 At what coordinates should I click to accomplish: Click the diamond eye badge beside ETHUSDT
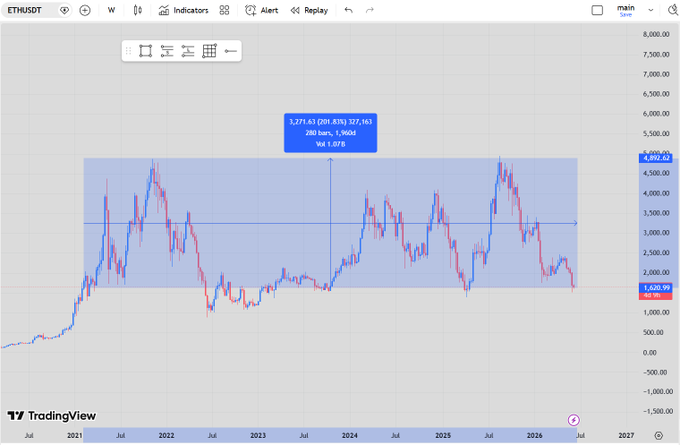(x=64, y=10)
